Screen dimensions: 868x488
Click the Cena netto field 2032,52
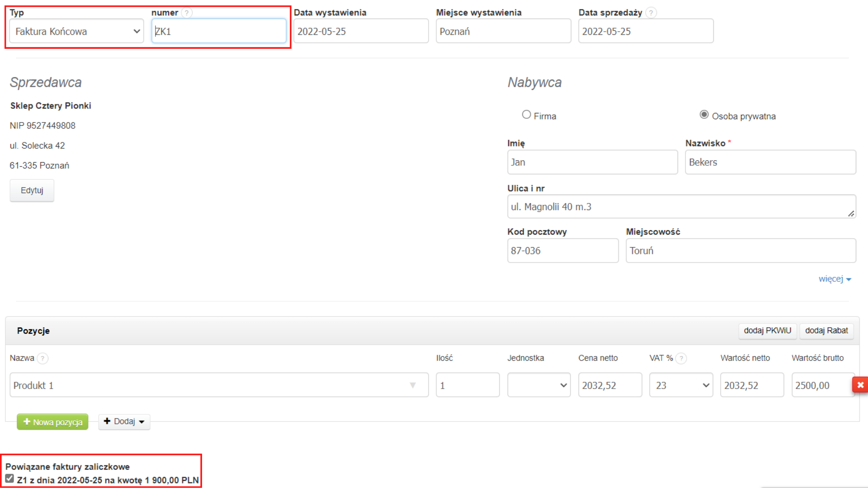click(610, 385)
